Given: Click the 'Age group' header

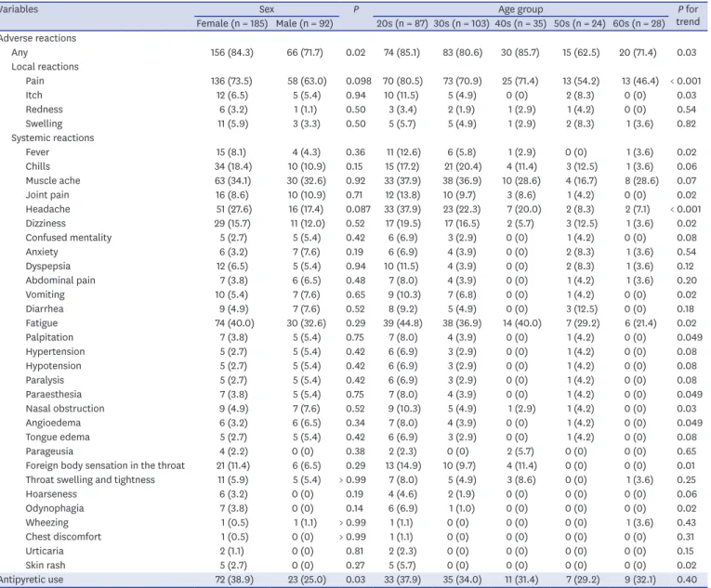Looking at the screenshot, I should pos(520,9).
